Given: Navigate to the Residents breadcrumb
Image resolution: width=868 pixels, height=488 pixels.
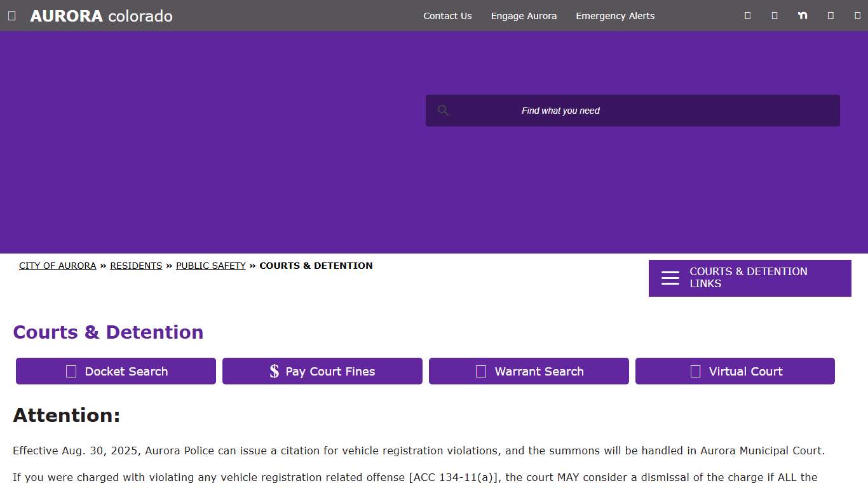Looking at the screenshot, I should [x=136, y=266].
